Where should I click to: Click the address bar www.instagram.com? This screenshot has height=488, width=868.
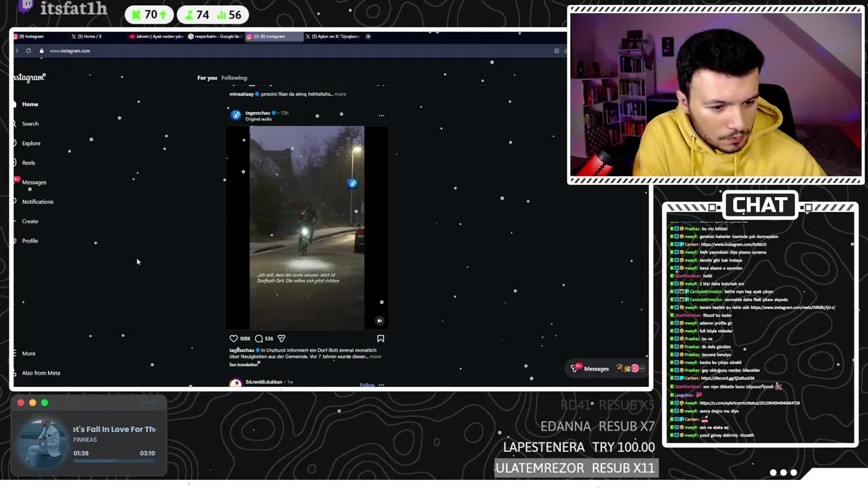click(70, 51)
